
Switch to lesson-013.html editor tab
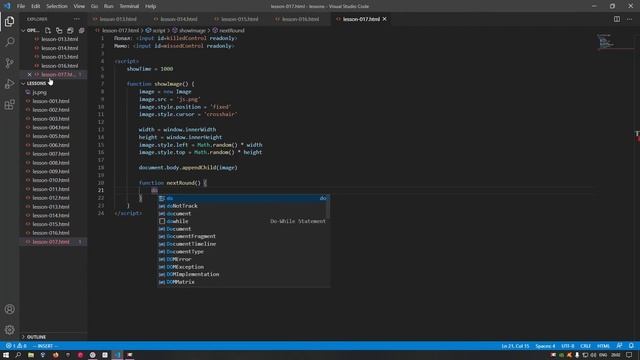[118, 19]
